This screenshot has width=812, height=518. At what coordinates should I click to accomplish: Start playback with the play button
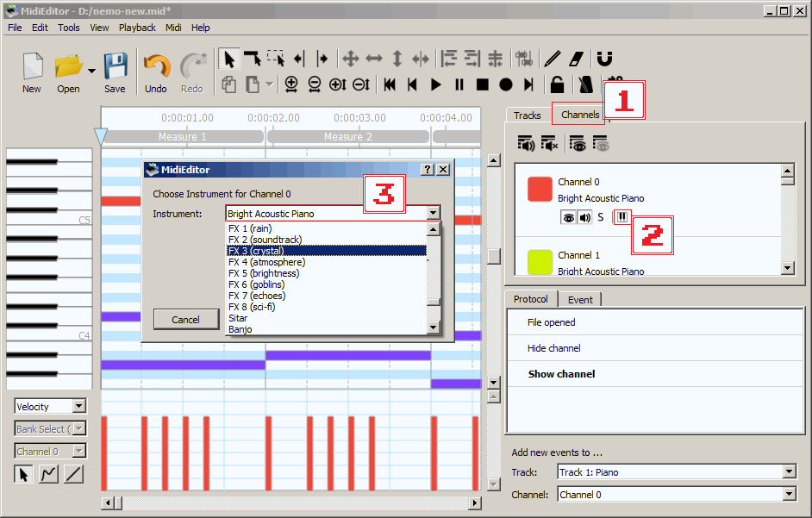[x=436, y=84]
